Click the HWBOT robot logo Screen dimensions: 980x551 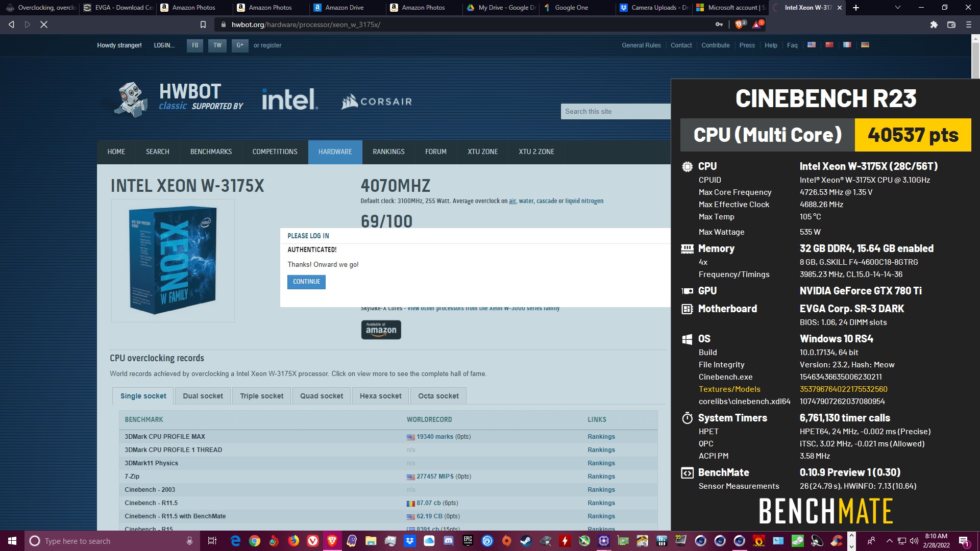point(131,99)
